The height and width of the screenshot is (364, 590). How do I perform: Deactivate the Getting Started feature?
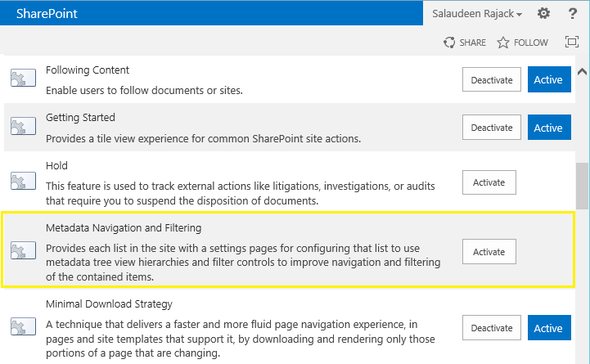(491, 128)
